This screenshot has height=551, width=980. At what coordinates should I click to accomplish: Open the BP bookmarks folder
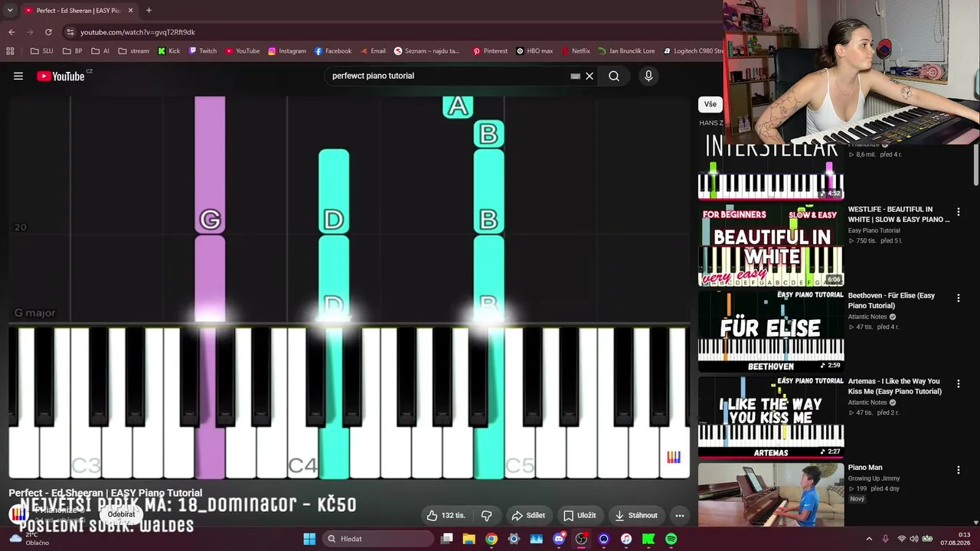[72, 51]
